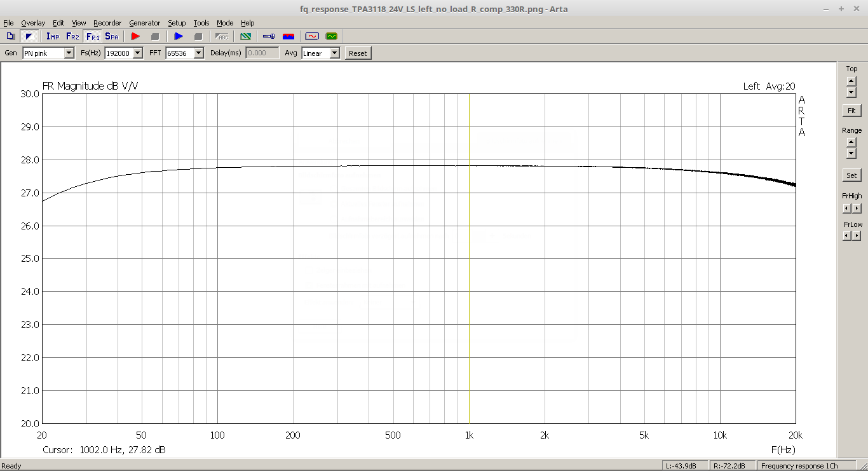Image resolution: width=868 pixels, height=471 pixels.
Task: Start the generator with the blue play icon
Action: pos(179,36)
